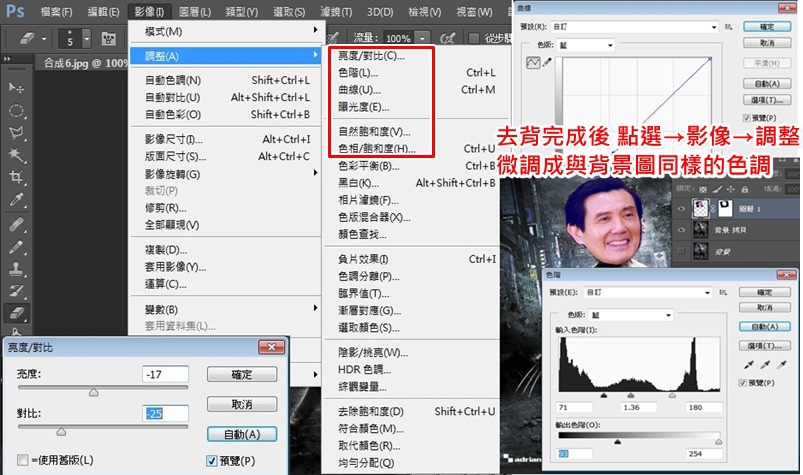Open the 濾鏡(T) menu
This screenshot has width=803, height=475.
(336, 11)
